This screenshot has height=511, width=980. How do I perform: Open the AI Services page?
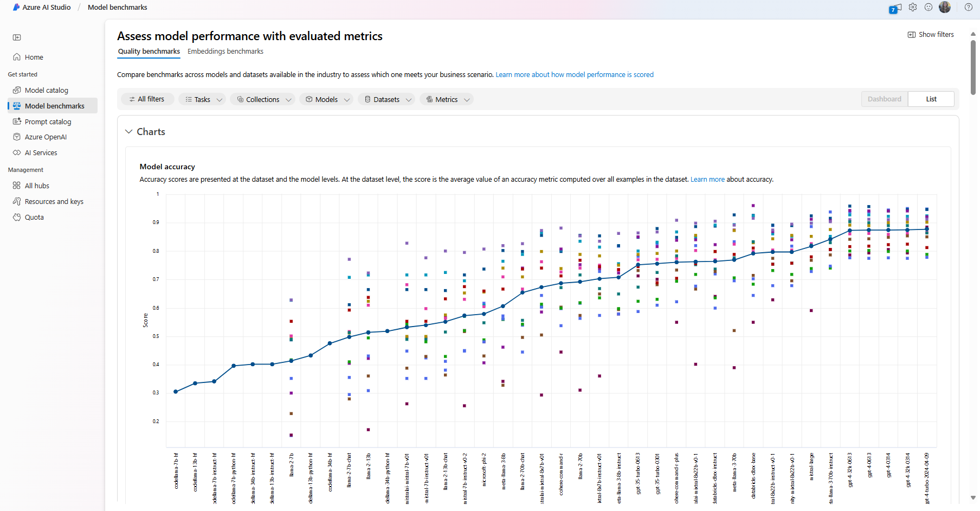click(x=41, y=152)
